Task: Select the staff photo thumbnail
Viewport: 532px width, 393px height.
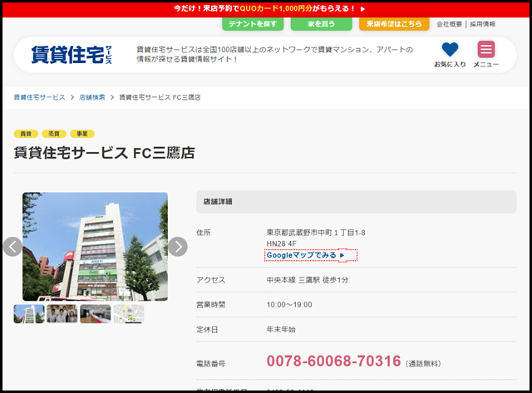Action: click(x=62, y=314)
